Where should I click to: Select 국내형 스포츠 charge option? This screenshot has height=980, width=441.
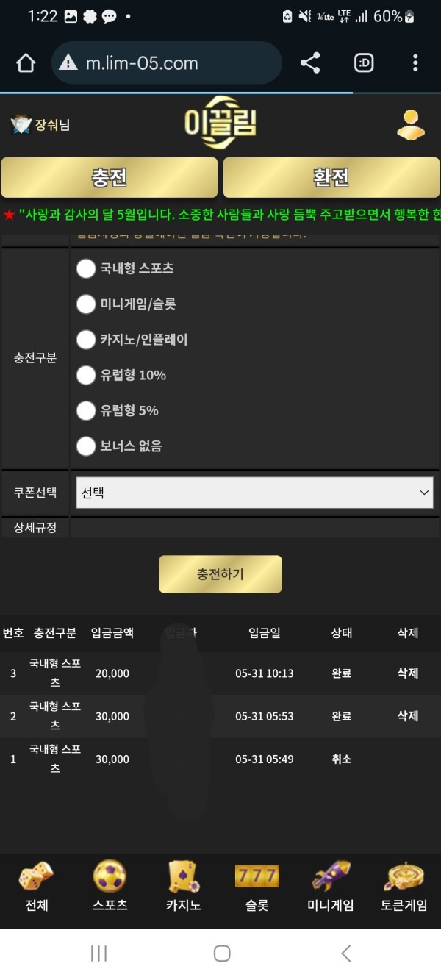click(86, 268)
